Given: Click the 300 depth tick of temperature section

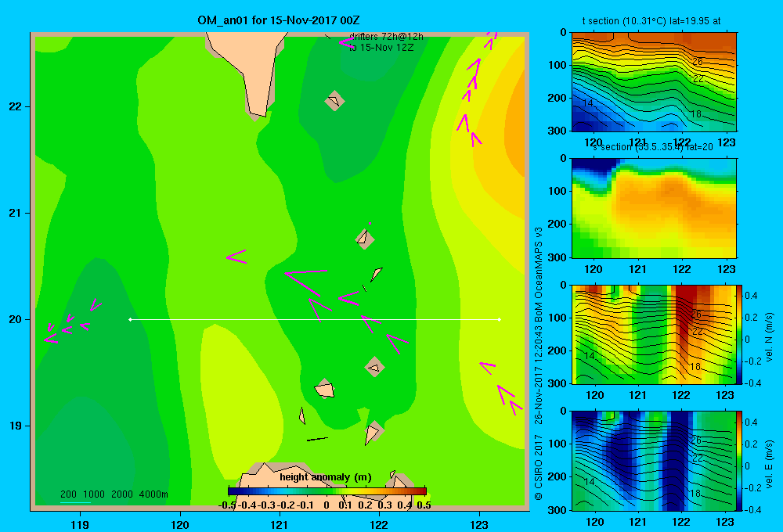Looking at the screenshot, I should (557, 131).
